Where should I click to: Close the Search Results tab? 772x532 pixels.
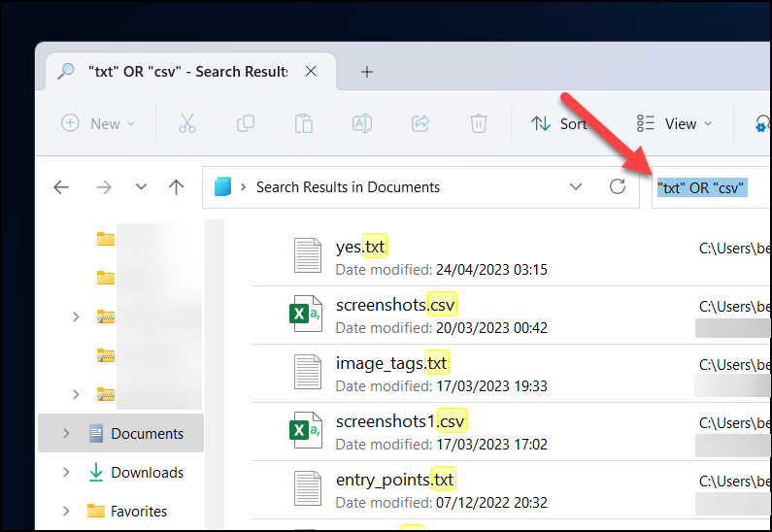pos(311,71)
